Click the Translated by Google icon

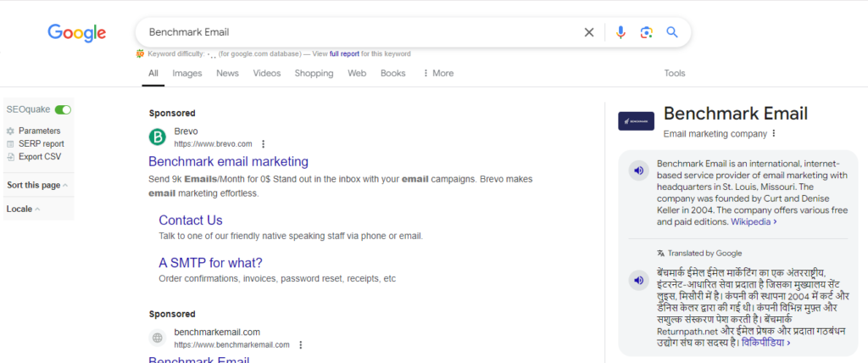tap(660, 254)
